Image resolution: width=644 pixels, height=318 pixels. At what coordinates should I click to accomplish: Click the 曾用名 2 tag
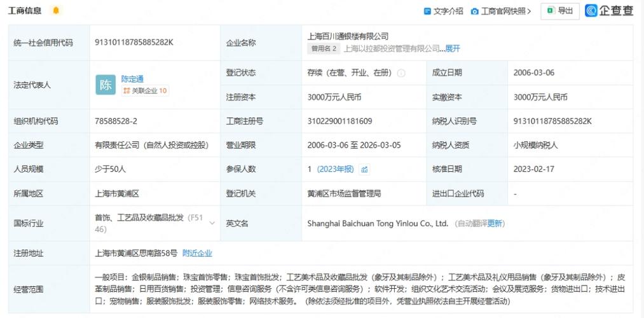[x=324, y=48]
